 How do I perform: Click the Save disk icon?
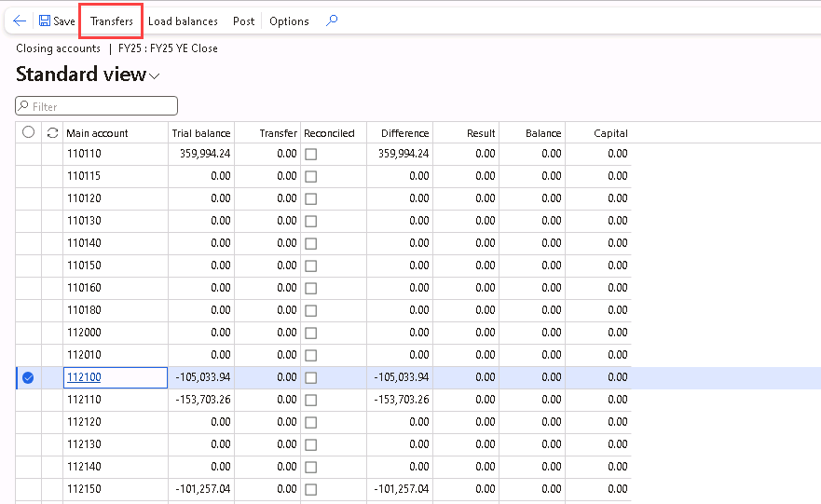(x=45, y=20)
